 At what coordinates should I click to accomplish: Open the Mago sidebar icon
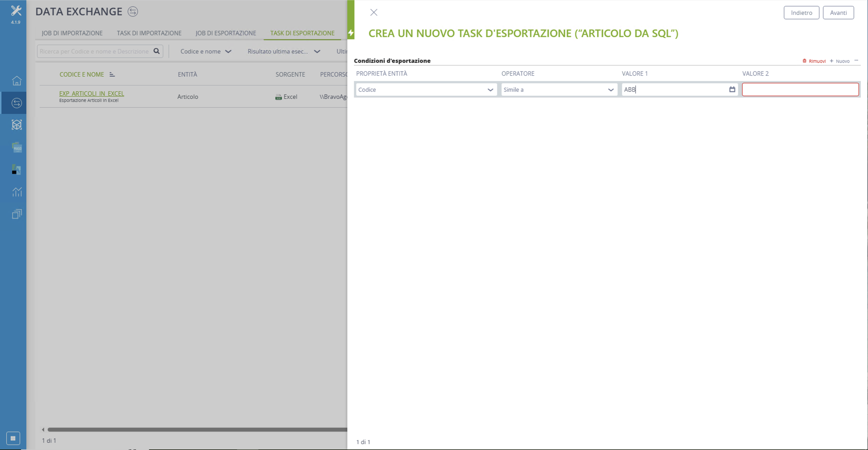16,147
